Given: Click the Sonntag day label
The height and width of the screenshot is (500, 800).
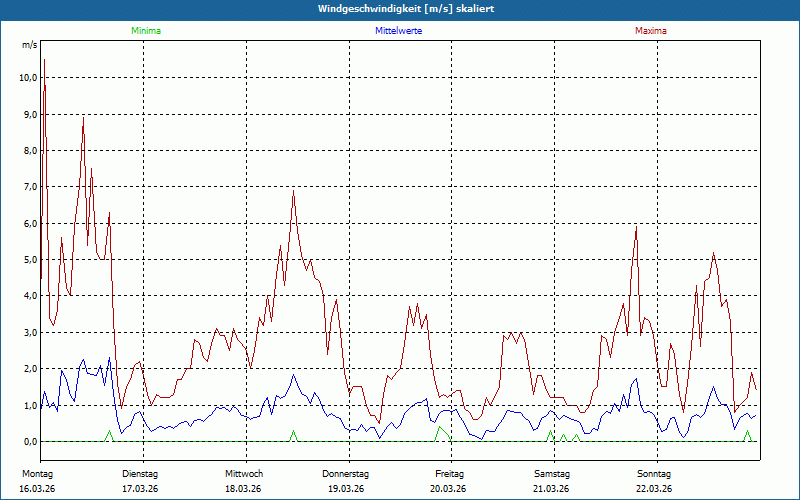Looking at the screenshot, I should pos(654,473).
